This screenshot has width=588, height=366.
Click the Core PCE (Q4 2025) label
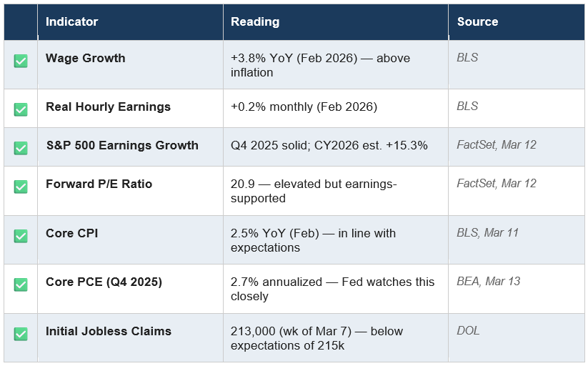104,282
